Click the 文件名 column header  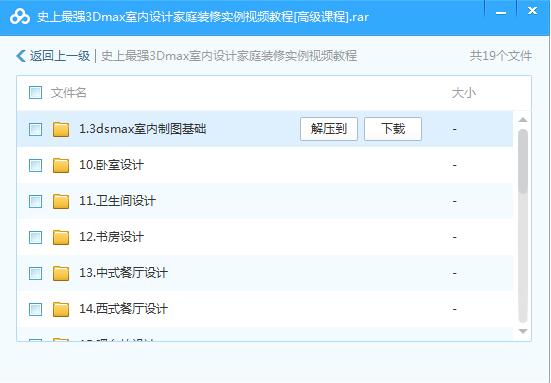click(x=69, y=93)
